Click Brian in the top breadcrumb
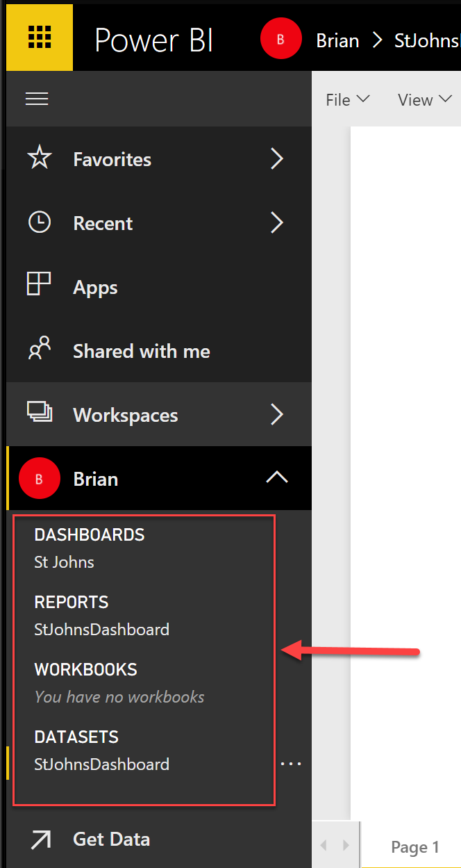The image size is (461, 868). pyautogui.click(x=337, y=40)
